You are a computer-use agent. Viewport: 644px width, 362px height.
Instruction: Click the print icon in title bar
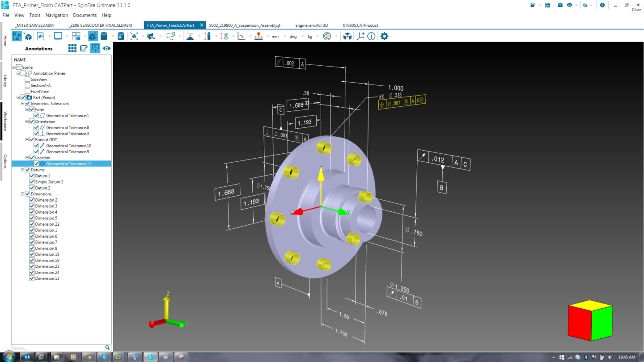tap(570, 5)
